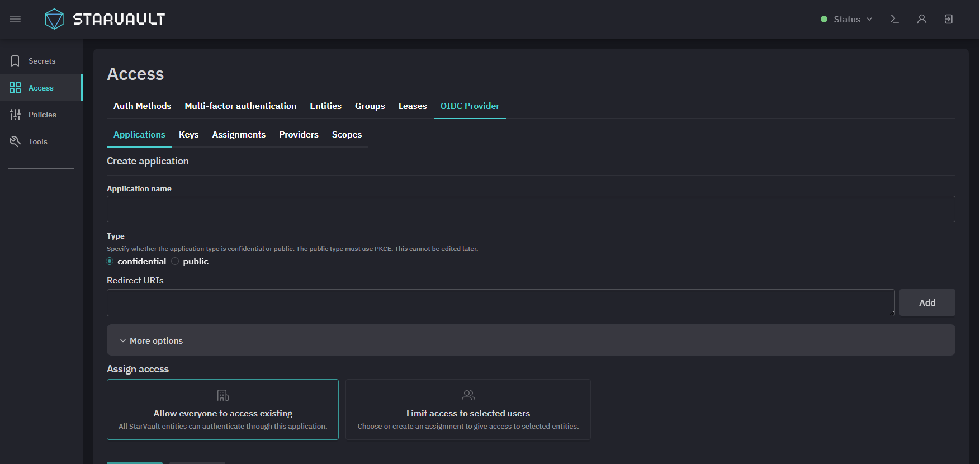Click the Tools wrench icon
This screenshot has width=980, height=464.
pos(15,141)
